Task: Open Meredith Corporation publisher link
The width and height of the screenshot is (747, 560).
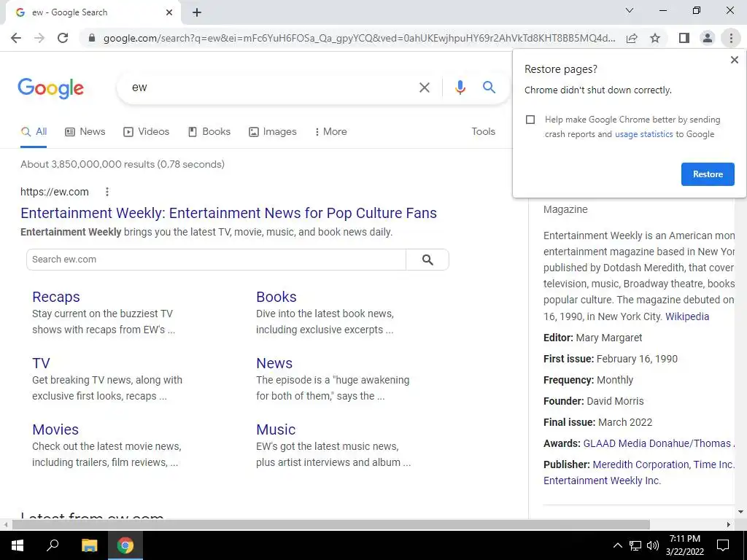Action: (x=640, y=464)
